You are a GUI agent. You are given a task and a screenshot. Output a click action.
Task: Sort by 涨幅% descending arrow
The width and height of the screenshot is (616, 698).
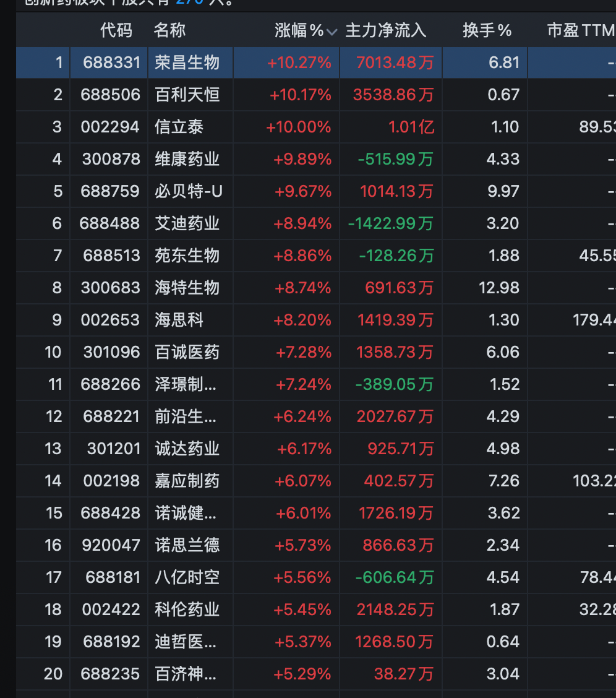tap(332, 32)
